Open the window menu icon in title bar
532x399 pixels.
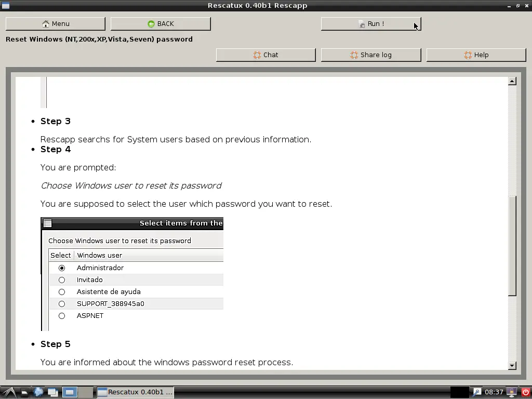point(6,5)
